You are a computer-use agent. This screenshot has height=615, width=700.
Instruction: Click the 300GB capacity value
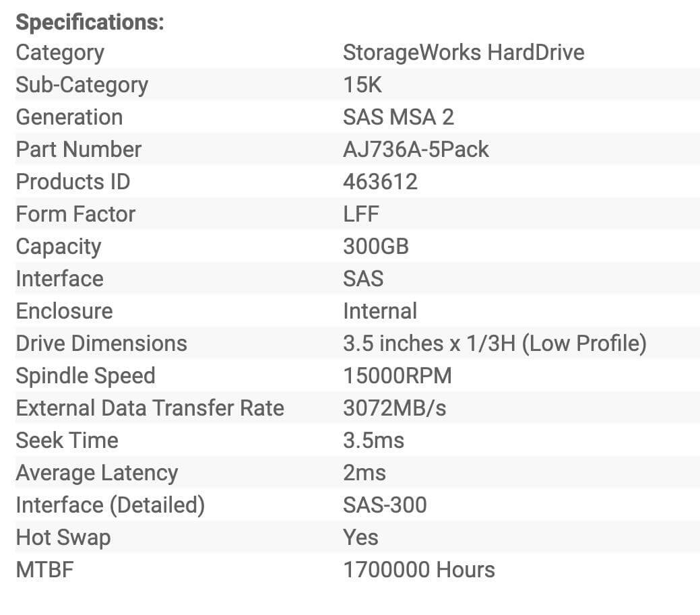click(x=376, y=247)
